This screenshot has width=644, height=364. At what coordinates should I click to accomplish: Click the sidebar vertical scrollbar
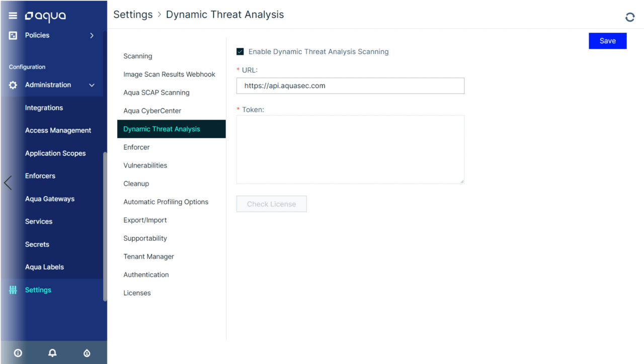point(105,226)
